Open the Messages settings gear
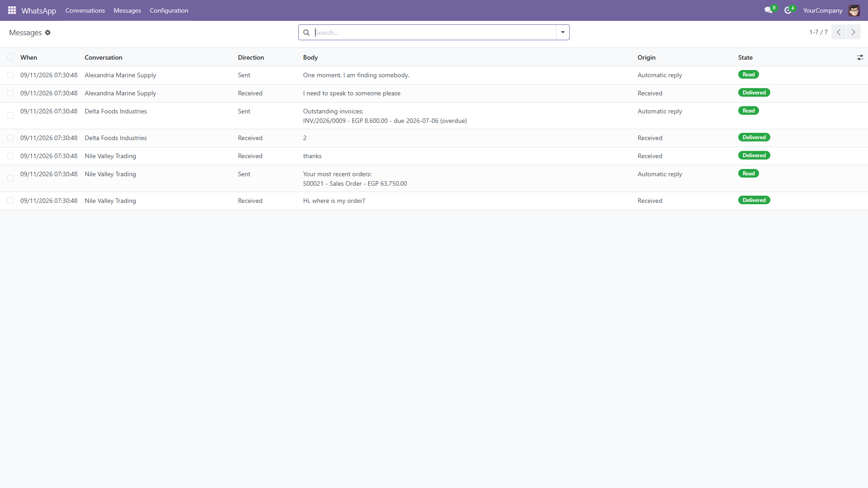 (48, 33)
